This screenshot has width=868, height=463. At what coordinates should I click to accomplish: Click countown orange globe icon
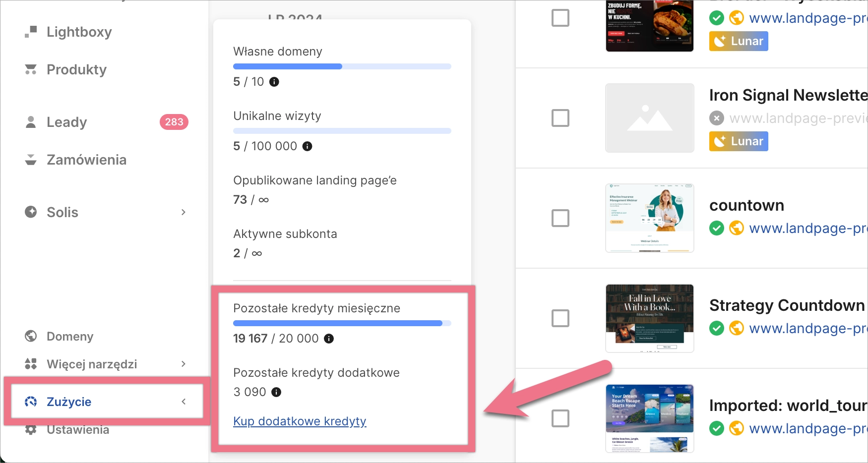737,228
